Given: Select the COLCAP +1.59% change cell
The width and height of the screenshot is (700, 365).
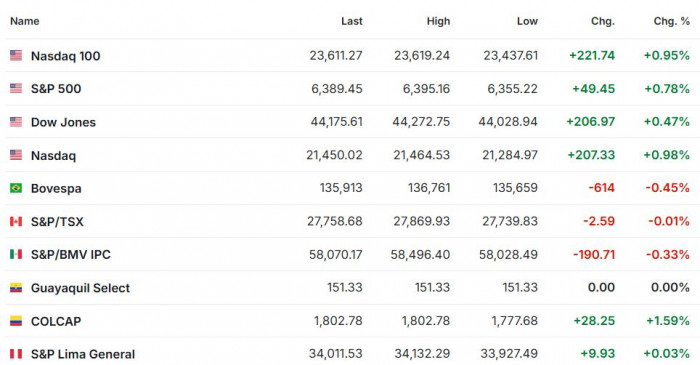Looking at the screenshot, I should point(668,321).
